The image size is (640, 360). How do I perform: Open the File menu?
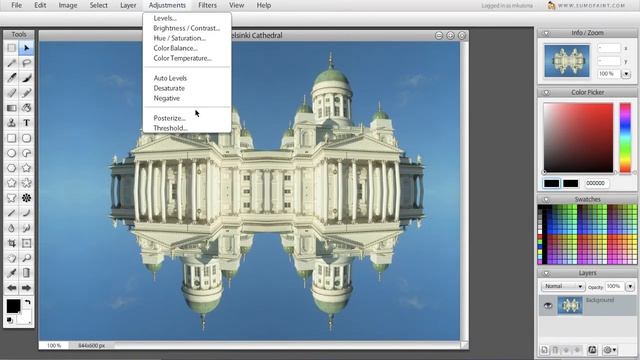point(16,5)
